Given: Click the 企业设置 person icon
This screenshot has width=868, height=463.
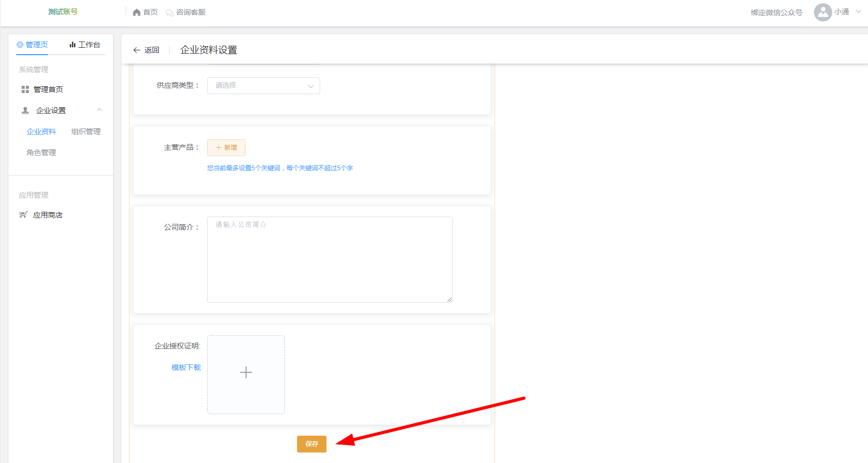Looking at the screenshot, I should click(25, 110).
